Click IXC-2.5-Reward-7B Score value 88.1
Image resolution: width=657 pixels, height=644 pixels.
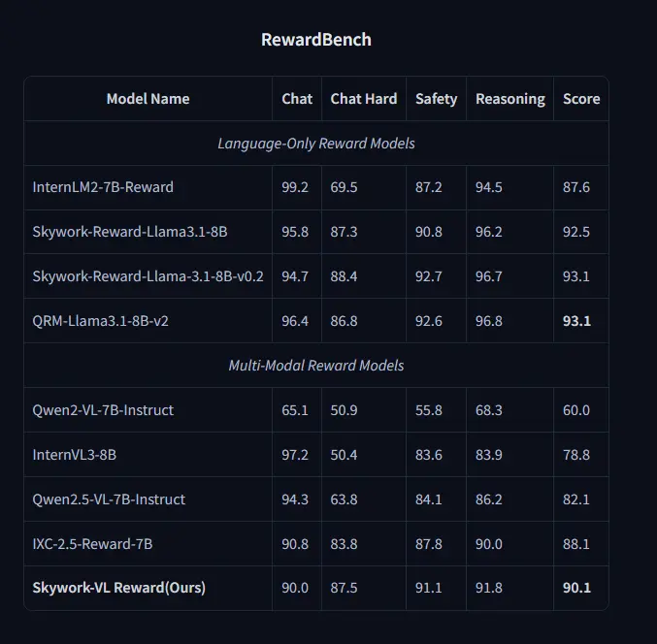576,544
